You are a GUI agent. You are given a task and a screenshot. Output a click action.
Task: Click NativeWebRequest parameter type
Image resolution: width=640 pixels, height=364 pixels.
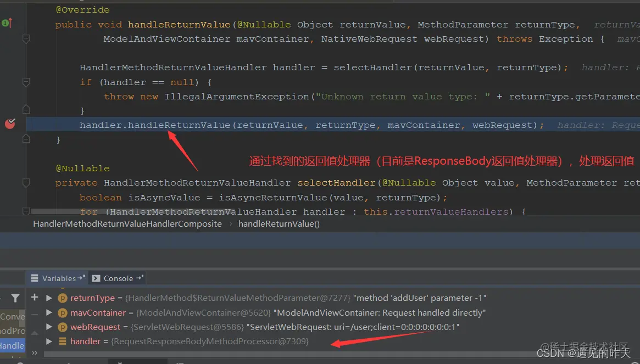369,39
